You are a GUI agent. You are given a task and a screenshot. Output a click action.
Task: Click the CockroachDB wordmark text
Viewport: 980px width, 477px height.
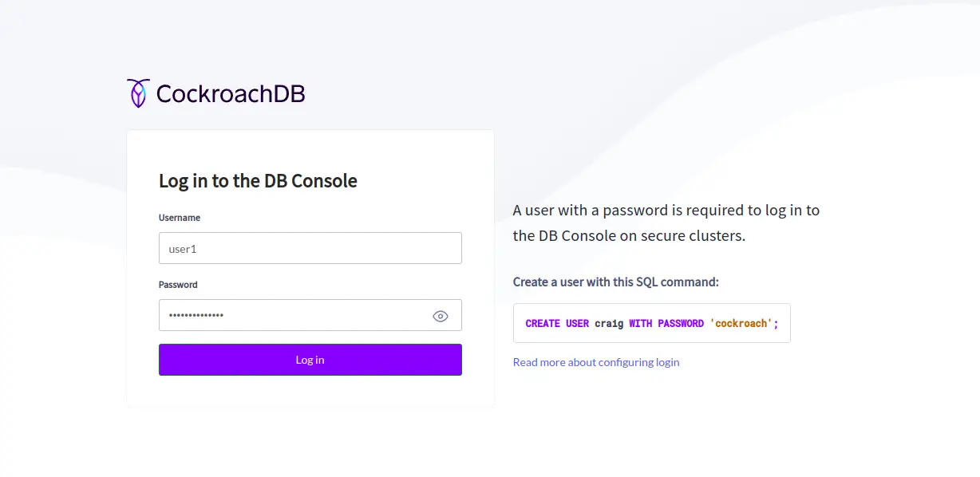click(231, 94)
